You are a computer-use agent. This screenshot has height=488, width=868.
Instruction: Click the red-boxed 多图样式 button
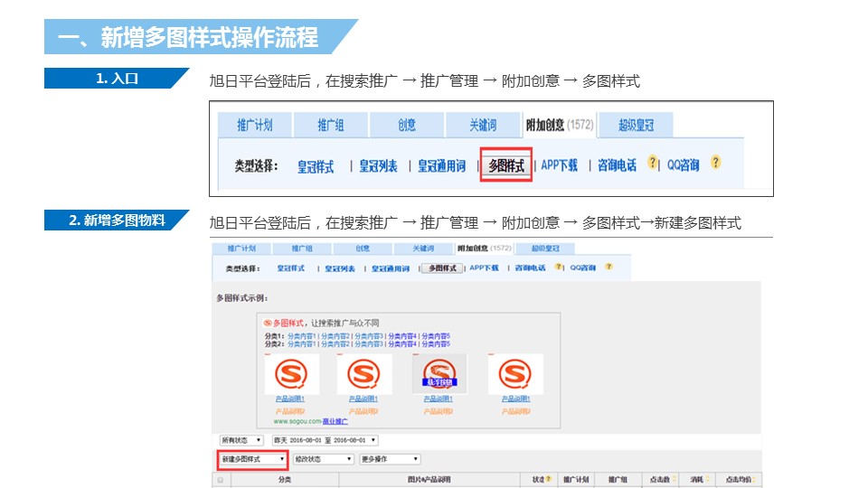click(x=506, y=164)
